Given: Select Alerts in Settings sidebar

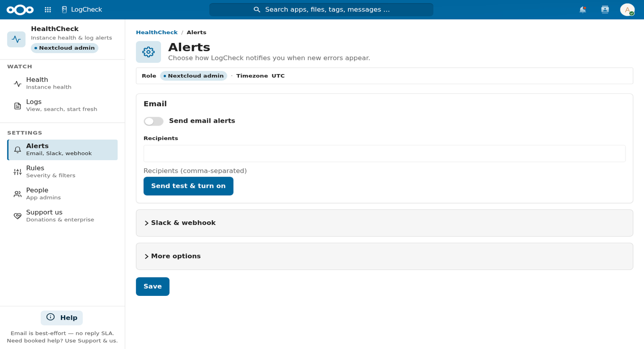Looking at the screenshot, I should click(62, 150).
